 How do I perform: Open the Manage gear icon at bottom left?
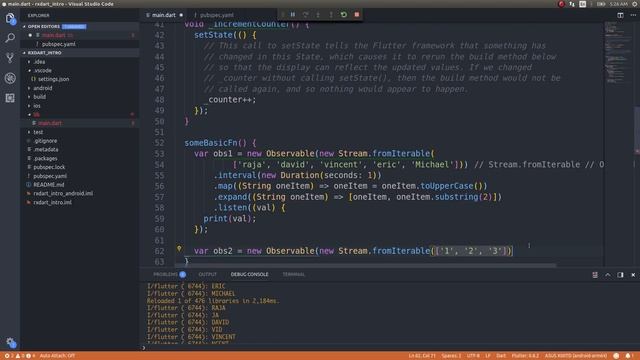pyautogui.click(x=11, y=342)
